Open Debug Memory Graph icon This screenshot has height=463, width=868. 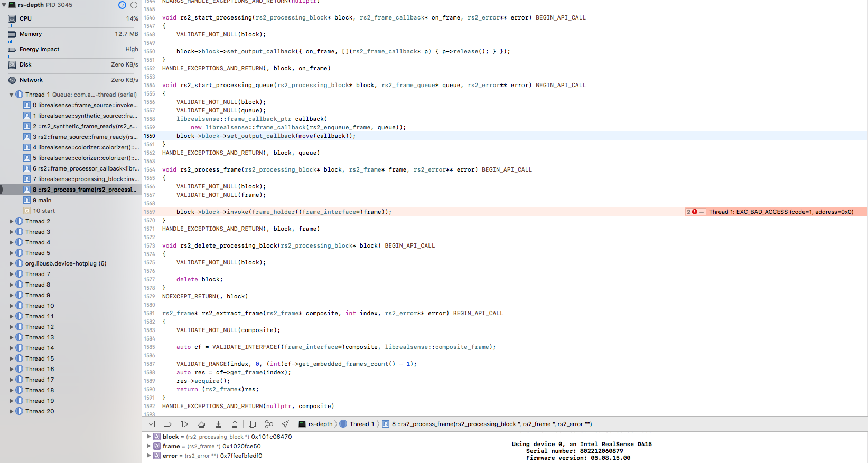[269, 424]
